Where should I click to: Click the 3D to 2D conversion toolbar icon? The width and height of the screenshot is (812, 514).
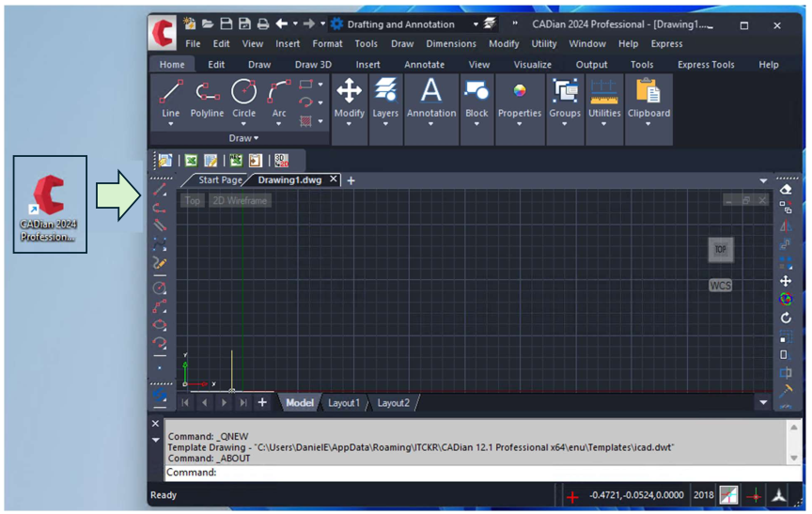click(281, 161)
